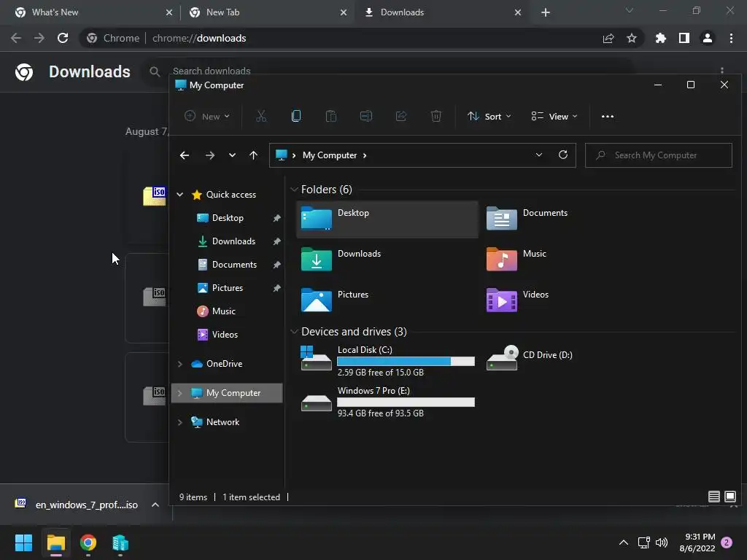The image size is (747, 560).
Task: Open the See more three-dots menu in Explorer
Action: pos(608,116)
